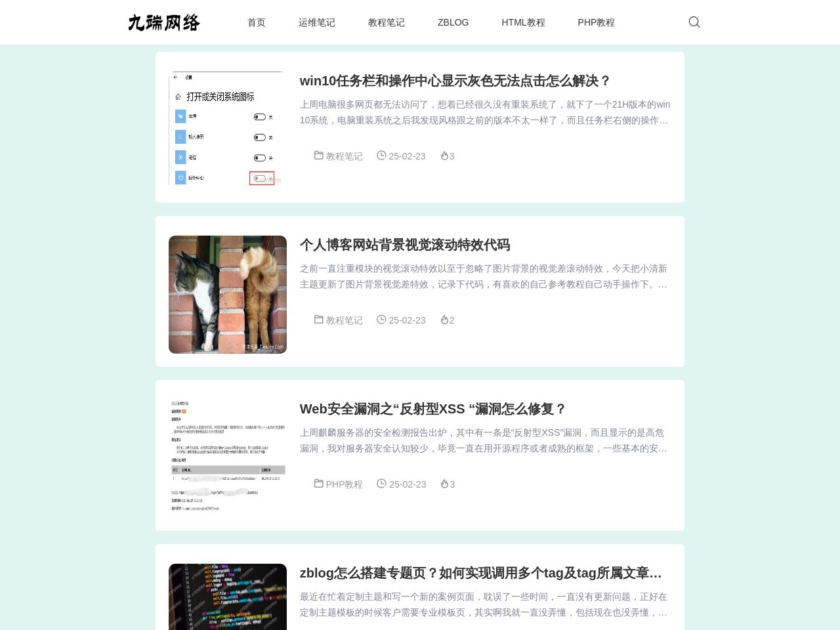Click the cats photo thumbnail
840x630 pixels.
[x=227, y=294]
